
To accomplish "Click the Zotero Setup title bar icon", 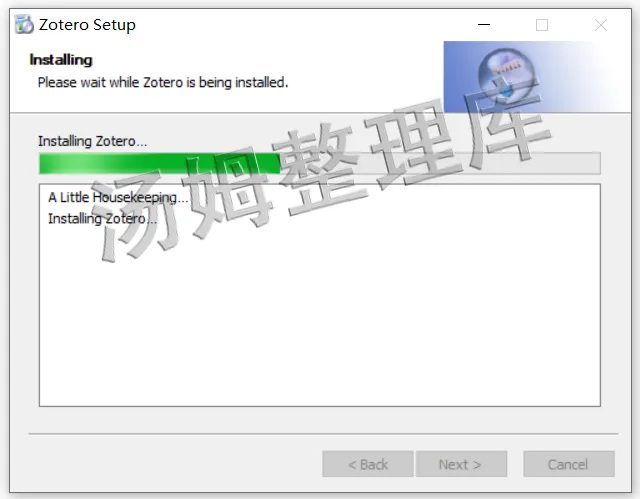I will click(x=24, y=24).
